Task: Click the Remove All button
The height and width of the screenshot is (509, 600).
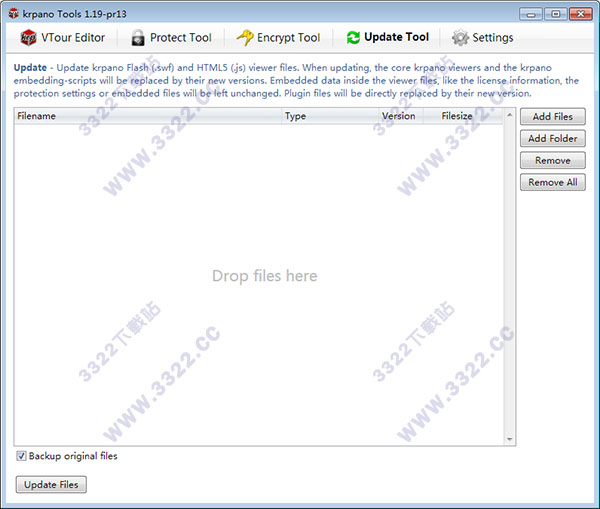Action: (x=553, y=182)
